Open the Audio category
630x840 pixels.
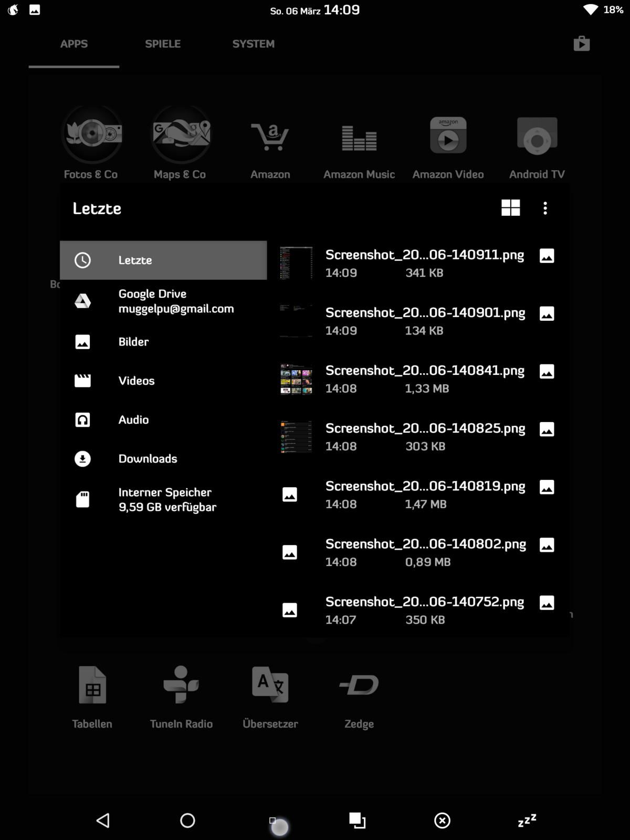[163, 419]
